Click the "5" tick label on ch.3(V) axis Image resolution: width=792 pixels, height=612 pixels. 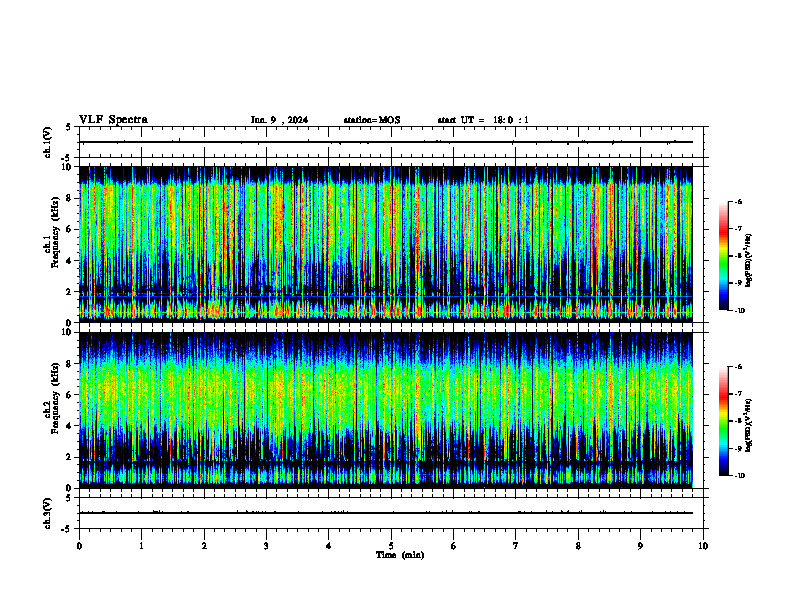(69, 498)
